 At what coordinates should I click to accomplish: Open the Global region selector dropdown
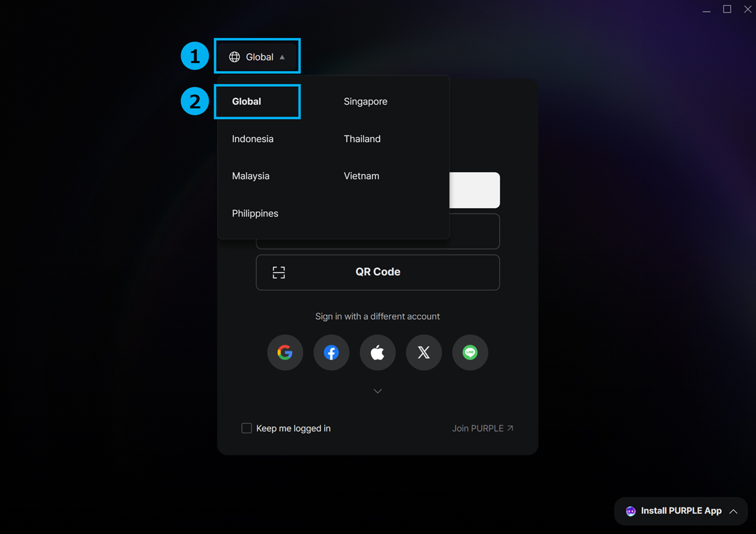click(258, 57)
